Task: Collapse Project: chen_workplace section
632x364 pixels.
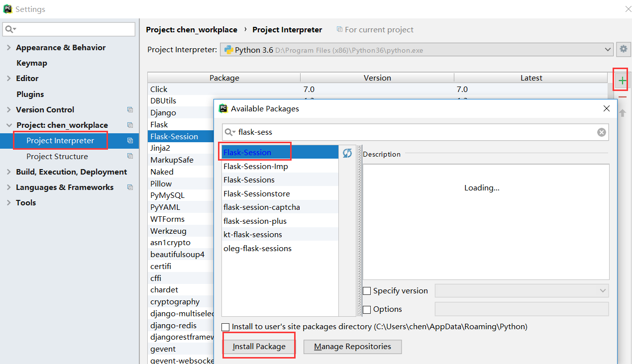Action: pos(9,125)
